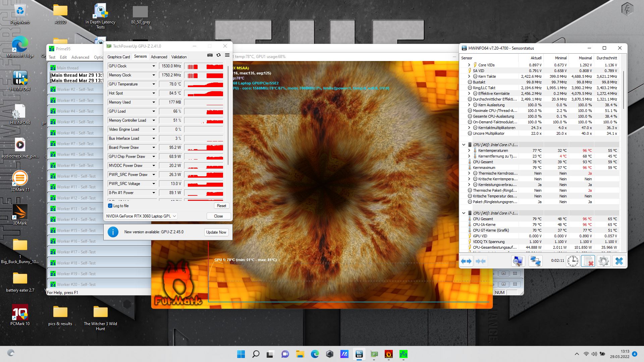Open HWiNFO sensor settings gear
Viewport: 644px width, 362px height.
tap(603, 261)
